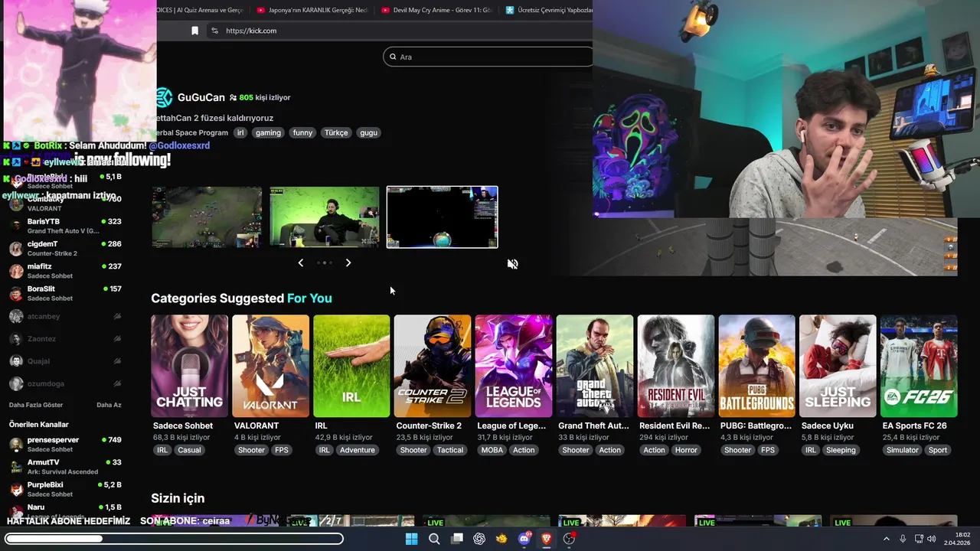The width and height of the screenshot is (980, 551).
Task: Open Resident Evil Requiem category card
Action: (676, 366)
